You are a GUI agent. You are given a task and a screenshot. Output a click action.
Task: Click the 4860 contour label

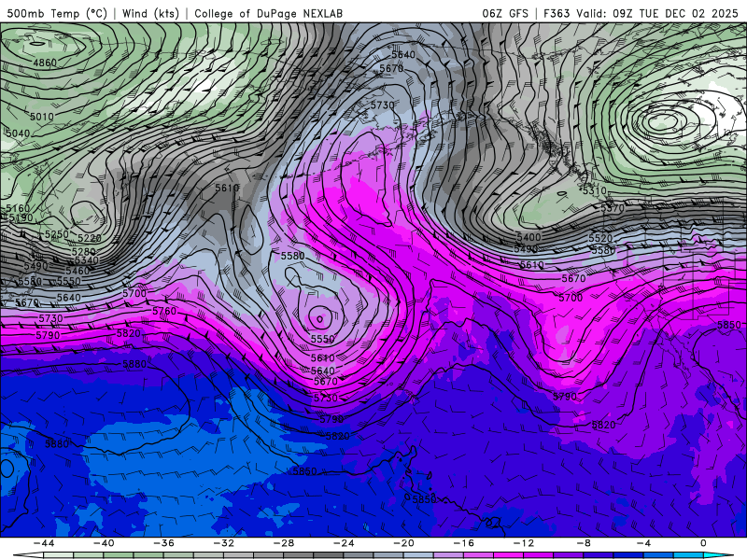[45, 63]
